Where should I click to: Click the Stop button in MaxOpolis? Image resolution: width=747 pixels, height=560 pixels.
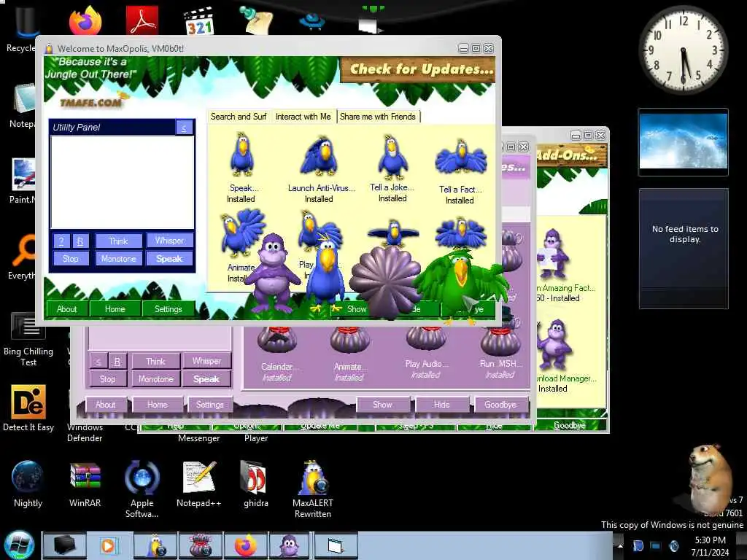pos(70,259)
